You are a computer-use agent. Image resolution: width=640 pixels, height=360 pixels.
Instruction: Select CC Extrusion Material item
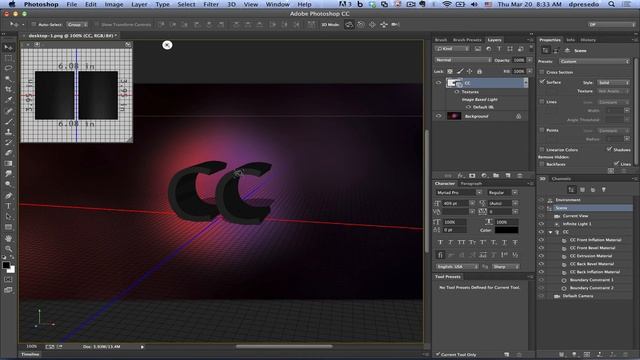591,256
